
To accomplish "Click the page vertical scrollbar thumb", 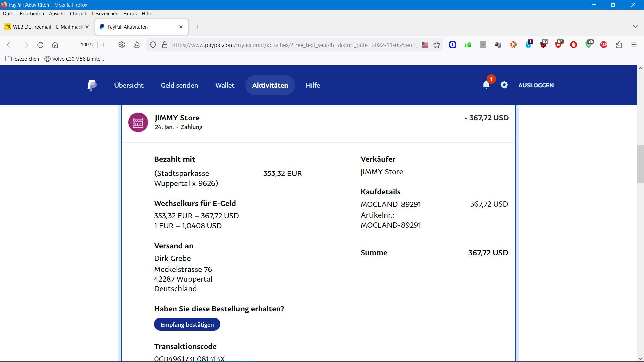I will (x=640, y=164).
